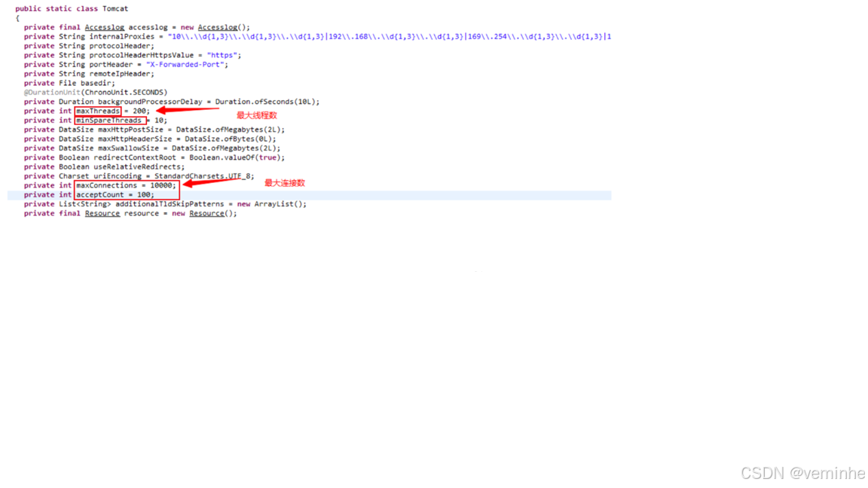Click the class name Tomcat
This screenshot has width=868, height=488.
click(x=115, y=9)
